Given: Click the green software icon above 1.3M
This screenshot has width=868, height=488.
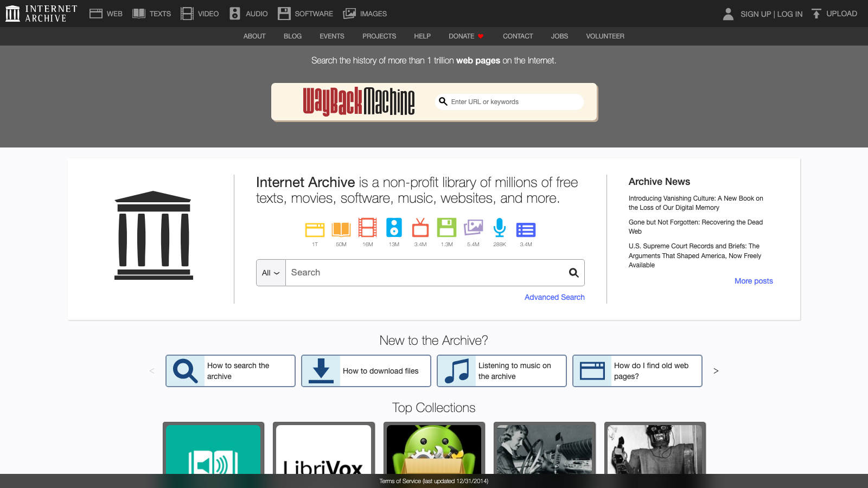Looking at the screenshot, I should tap(446, 229).
